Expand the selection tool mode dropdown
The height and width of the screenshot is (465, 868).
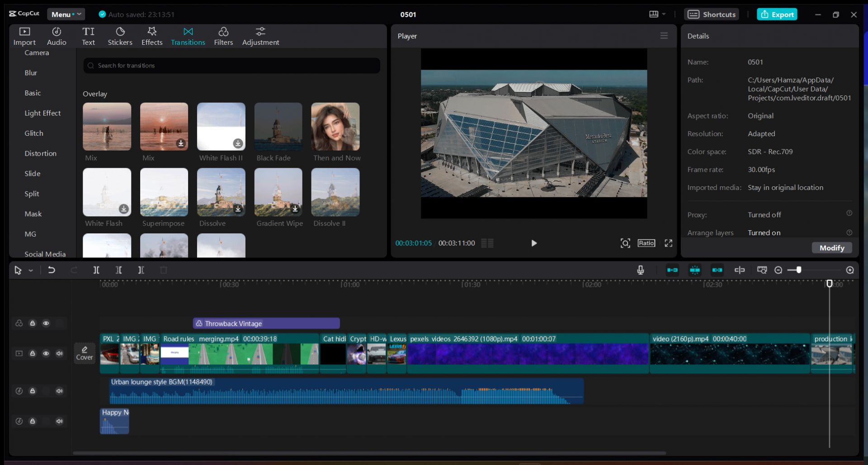(31, 270)
